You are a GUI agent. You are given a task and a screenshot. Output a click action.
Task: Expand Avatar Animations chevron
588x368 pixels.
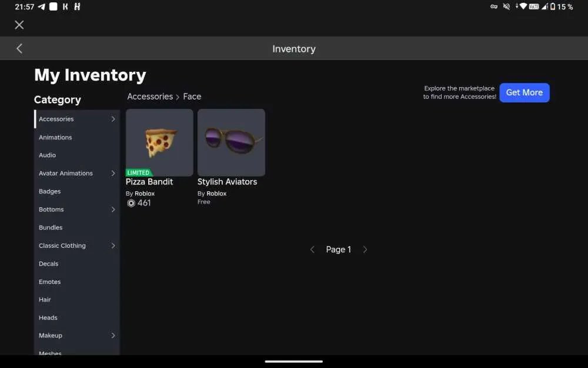pos(113,173)
